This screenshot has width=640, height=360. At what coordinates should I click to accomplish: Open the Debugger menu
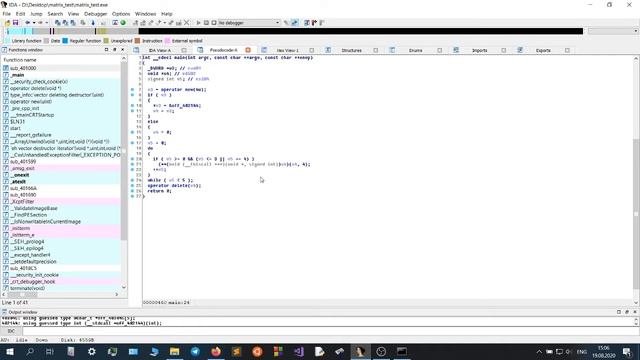pyautogui.click(x=96, y=14)
